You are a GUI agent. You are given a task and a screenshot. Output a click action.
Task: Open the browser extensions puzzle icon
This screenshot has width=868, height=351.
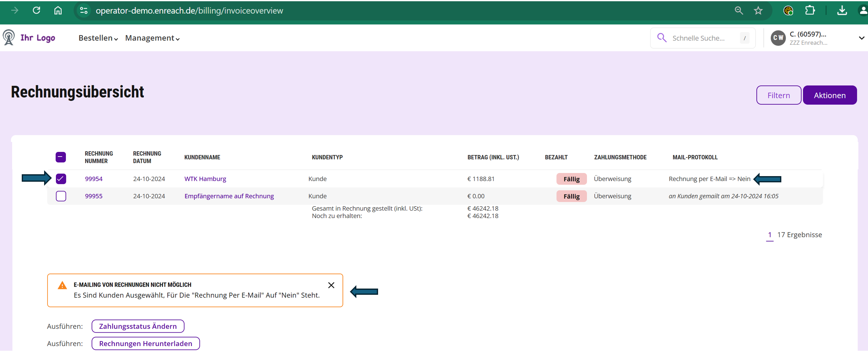(811, 11)
